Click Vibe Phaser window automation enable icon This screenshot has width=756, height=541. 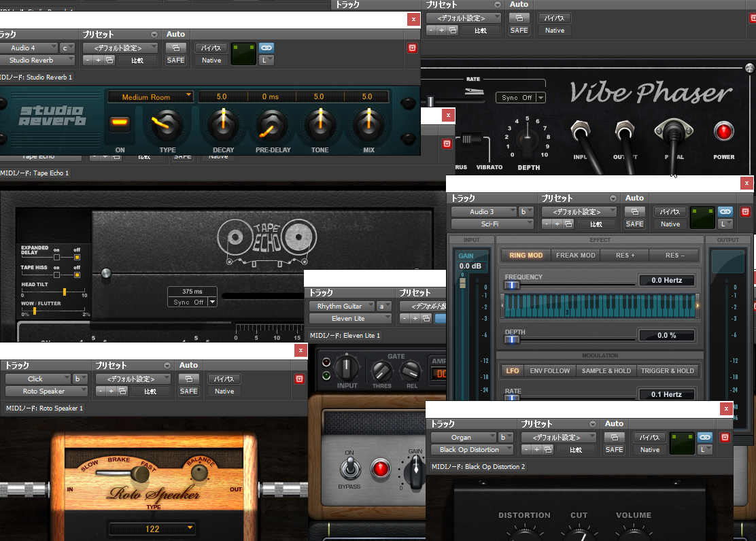519,18
